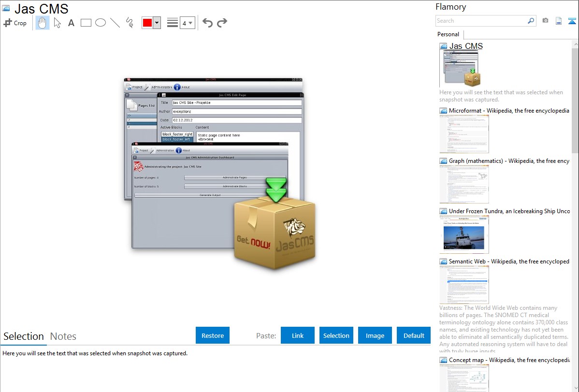Click the icon beside Under Frozen Tundra title
The image size is (579, 392).
pyautogui.click(x=443, y=211)
